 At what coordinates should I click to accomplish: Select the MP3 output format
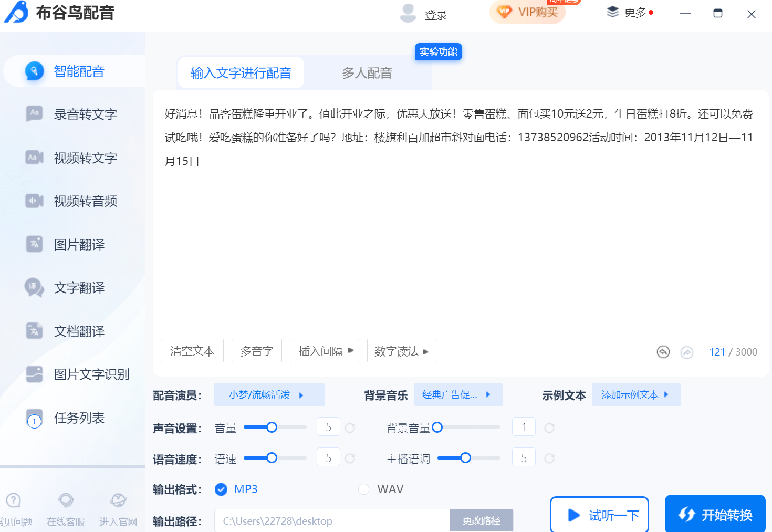click(x=221, y=489)
